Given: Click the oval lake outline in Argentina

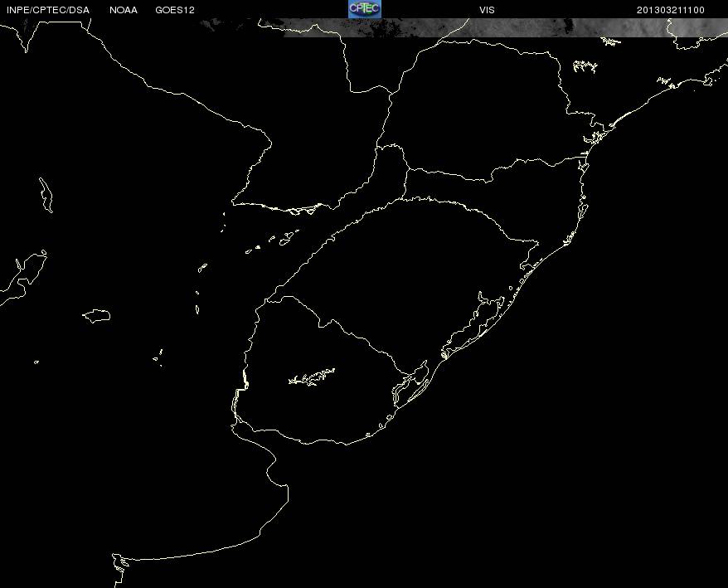Looking at the screenshot, I should (96, 316).
